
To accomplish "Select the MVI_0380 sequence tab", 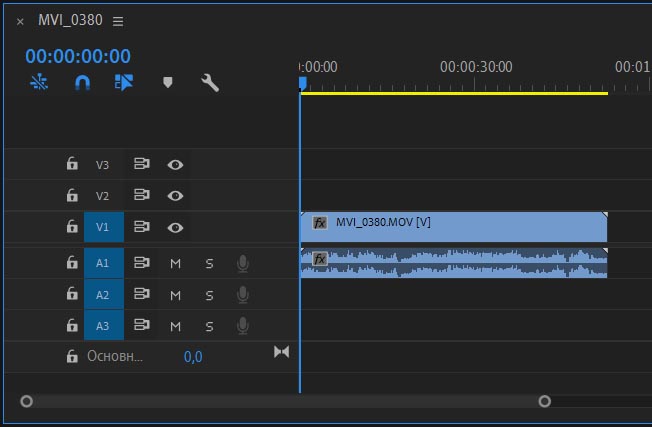I will pyautogui.click(x=70, y=20).
